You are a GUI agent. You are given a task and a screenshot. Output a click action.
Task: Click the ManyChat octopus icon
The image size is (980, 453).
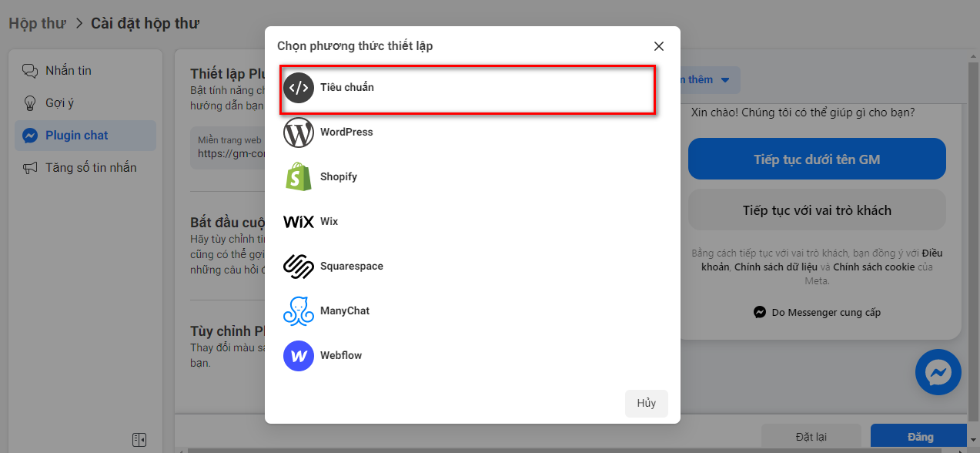click(299, 311)
